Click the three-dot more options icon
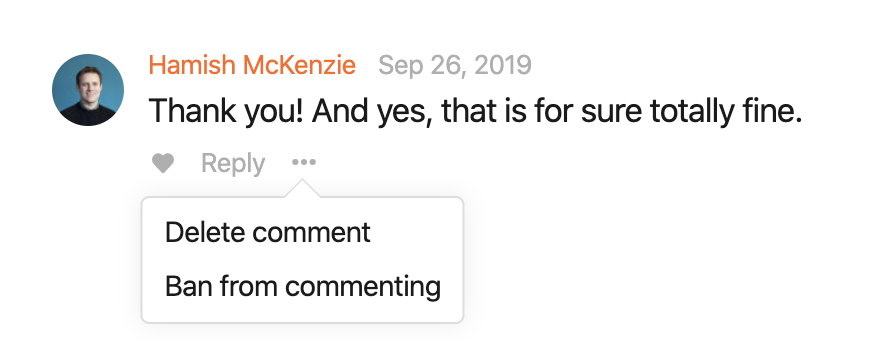This screenshot has width=892, height=364. pyautogui.click(x=304, y=163)
